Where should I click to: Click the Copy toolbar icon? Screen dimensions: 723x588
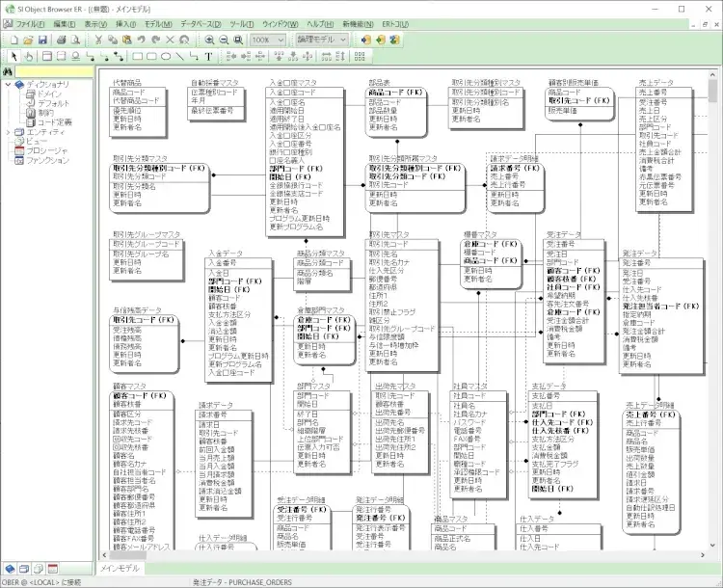(113, 40)
